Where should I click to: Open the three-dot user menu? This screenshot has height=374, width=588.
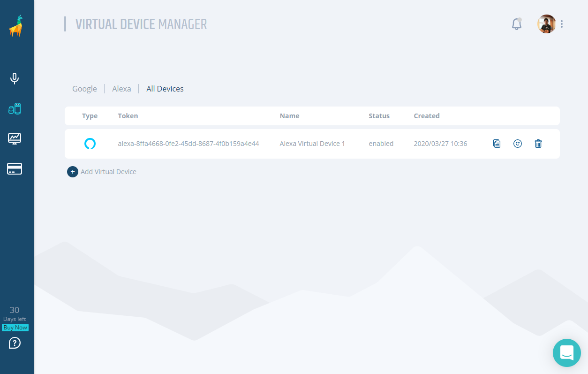pyautogui.click(x=562, y=24)
